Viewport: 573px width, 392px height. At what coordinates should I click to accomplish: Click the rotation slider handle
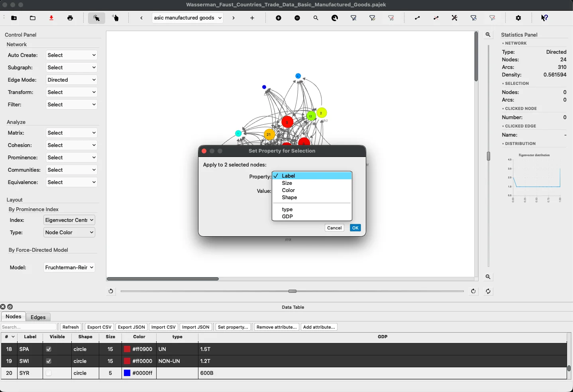293,292
